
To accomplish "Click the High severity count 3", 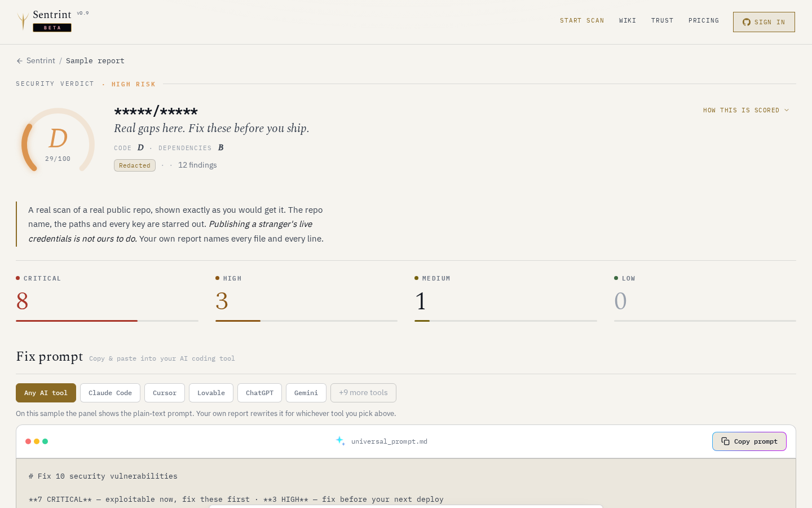I will click(x=222, y=301).
